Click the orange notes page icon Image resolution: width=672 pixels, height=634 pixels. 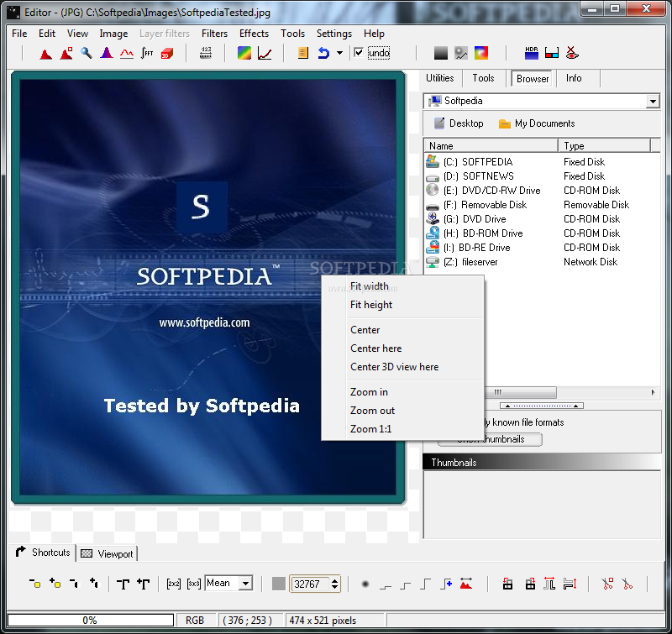tap(303, 54)
